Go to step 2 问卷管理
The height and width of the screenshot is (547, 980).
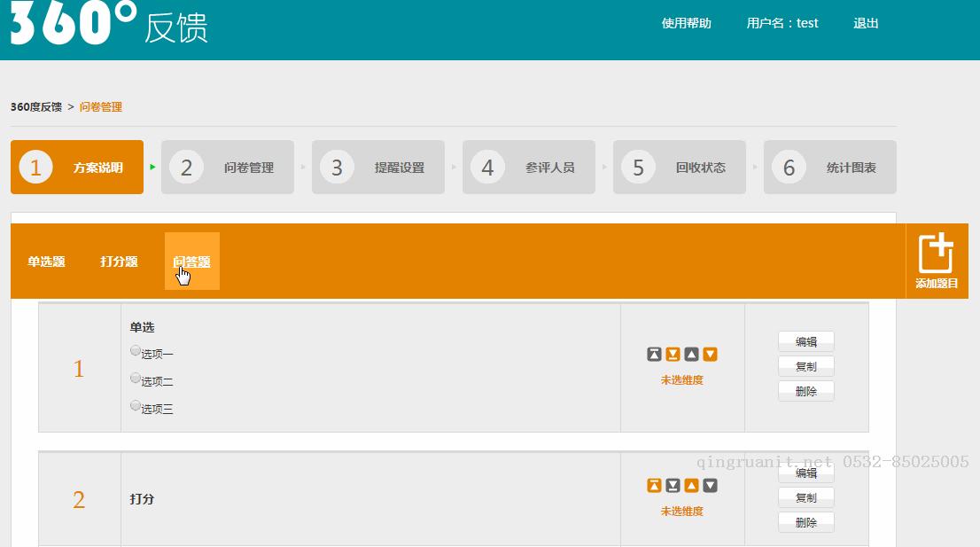point(228,168)
